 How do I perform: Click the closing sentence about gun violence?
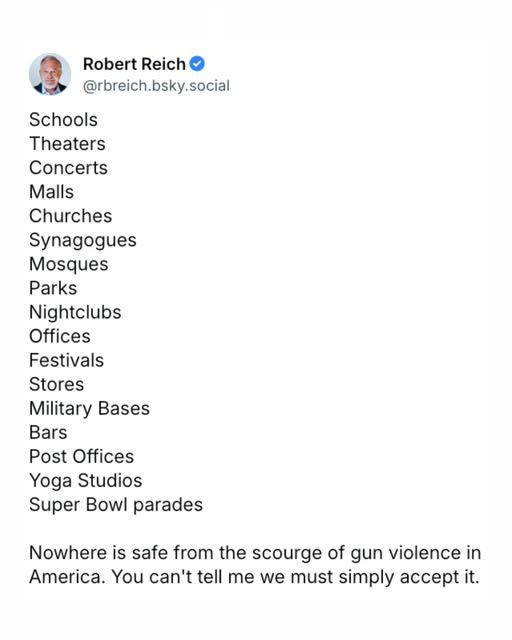(255, 565)
